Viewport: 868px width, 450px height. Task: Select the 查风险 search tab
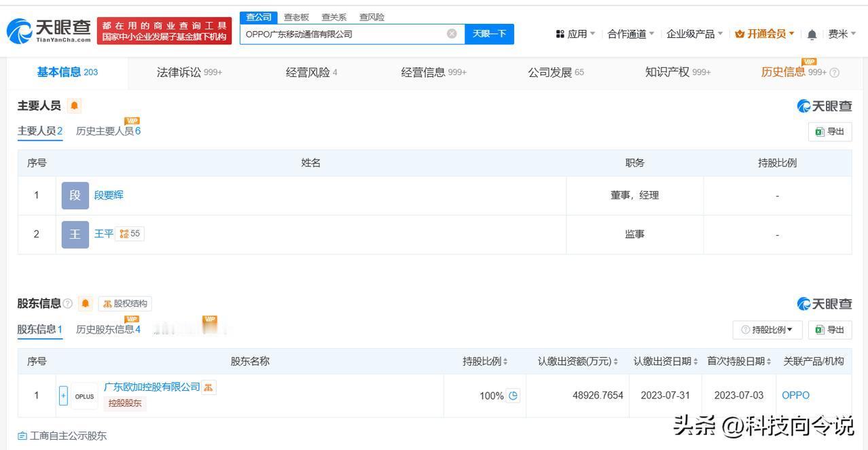(372, 17)
